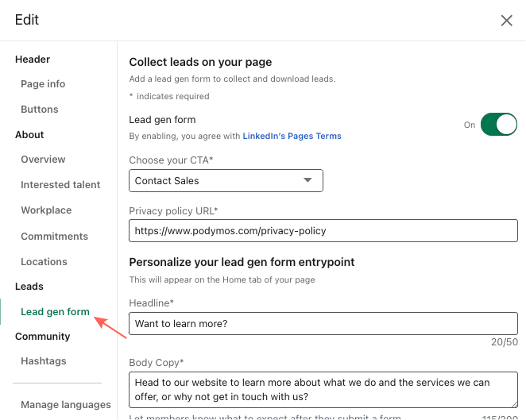The image size is (526, 420).
Task: Close the Edit dialog with X icon
Action: click(x=506, y=21)
